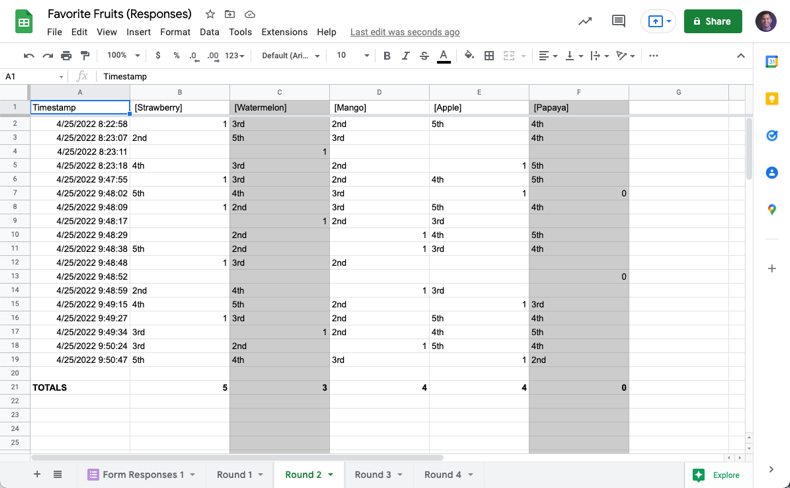Open the fill color picker
Image resolution: width=790 pixels, height=488 pixels.
(x=469, y=56)
